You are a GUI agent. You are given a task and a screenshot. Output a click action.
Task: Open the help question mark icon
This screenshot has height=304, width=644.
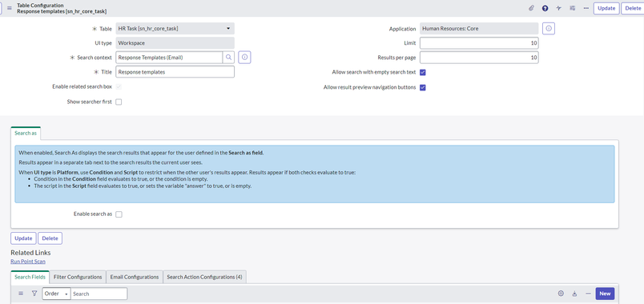[x=545, y=8]
